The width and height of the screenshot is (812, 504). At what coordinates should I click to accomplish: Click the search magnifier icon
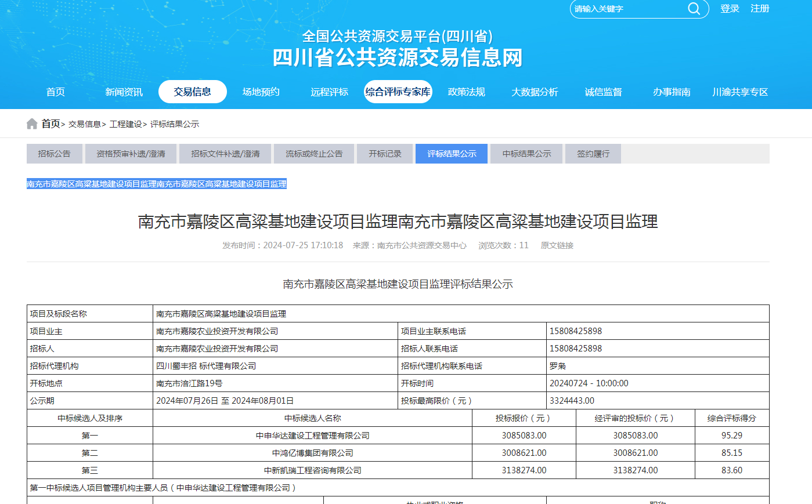tap(694, 9)
